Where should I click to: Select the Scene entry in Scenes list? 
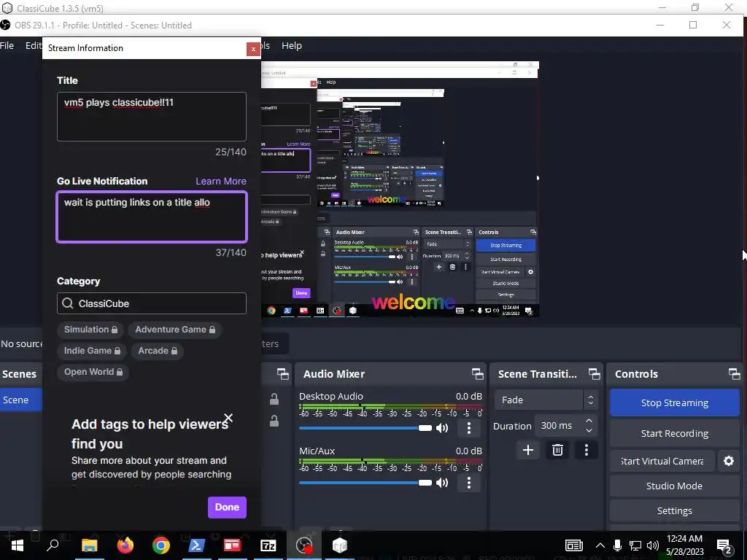(21, 400)
